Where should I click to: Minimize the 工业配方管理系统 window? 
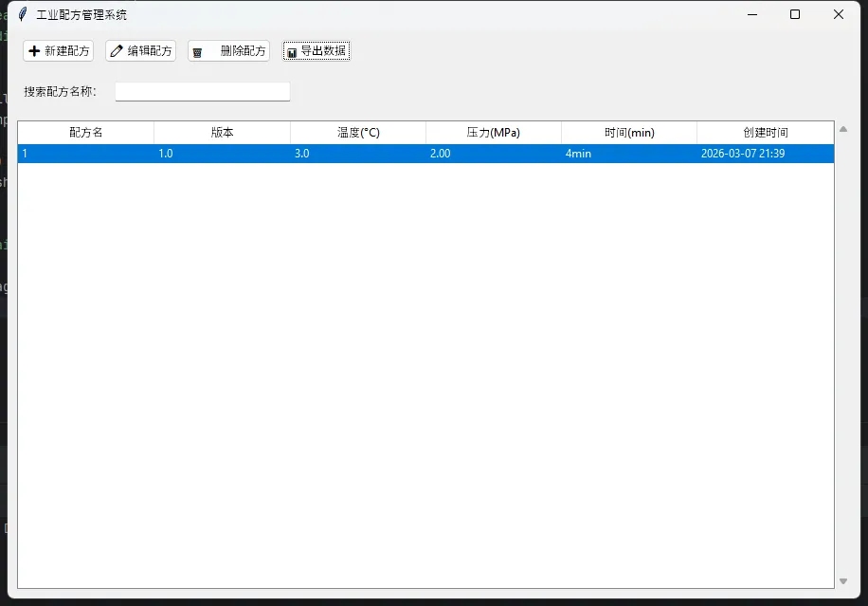tap(751, 14)
